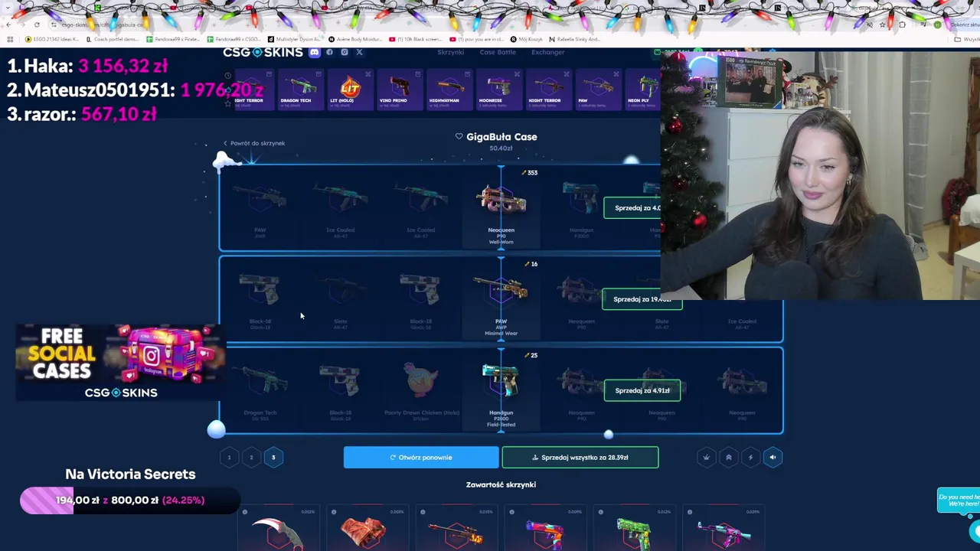Open info icon on the karambit knife card
This screenshot has width=980, height=551.
(x=245, y=512)
